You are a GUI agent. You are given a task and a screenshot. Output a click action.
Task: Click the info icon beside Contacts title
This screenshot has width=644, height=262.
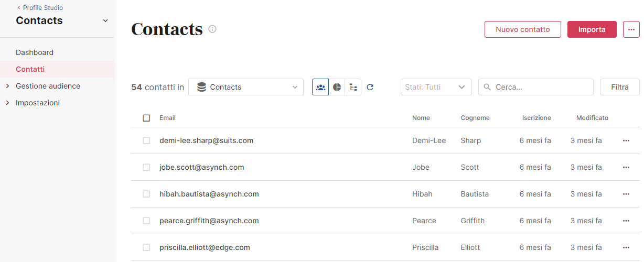click(x=212, y=29)
